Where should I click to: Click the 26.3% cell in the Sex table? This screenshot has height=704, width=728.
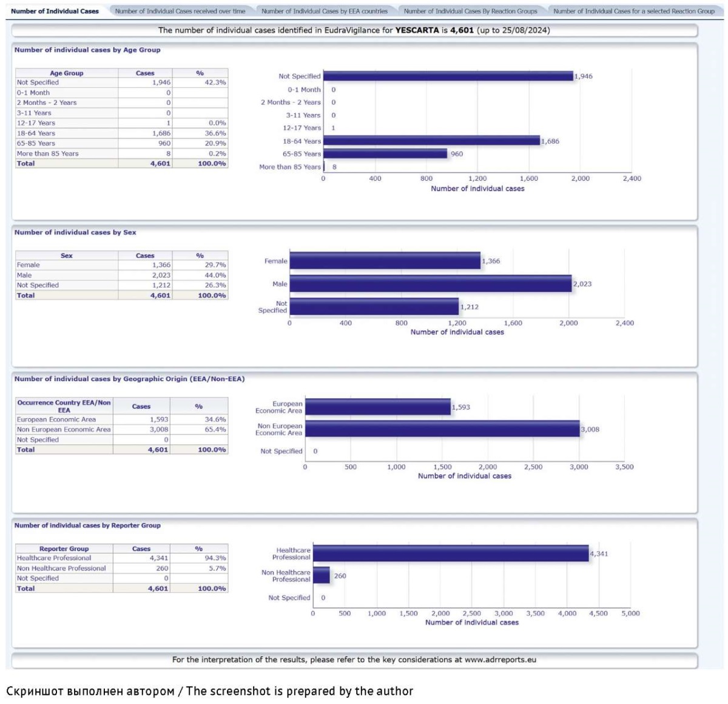(200, 285)
